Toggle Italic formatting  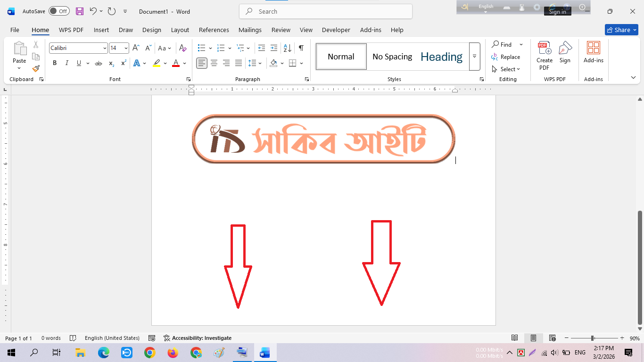point(66,63)
